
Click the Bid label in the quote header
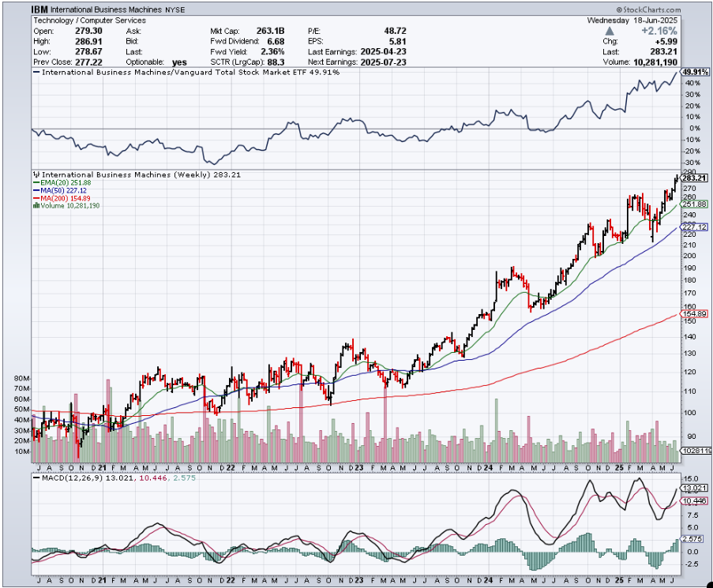click(x=132, y=41)
